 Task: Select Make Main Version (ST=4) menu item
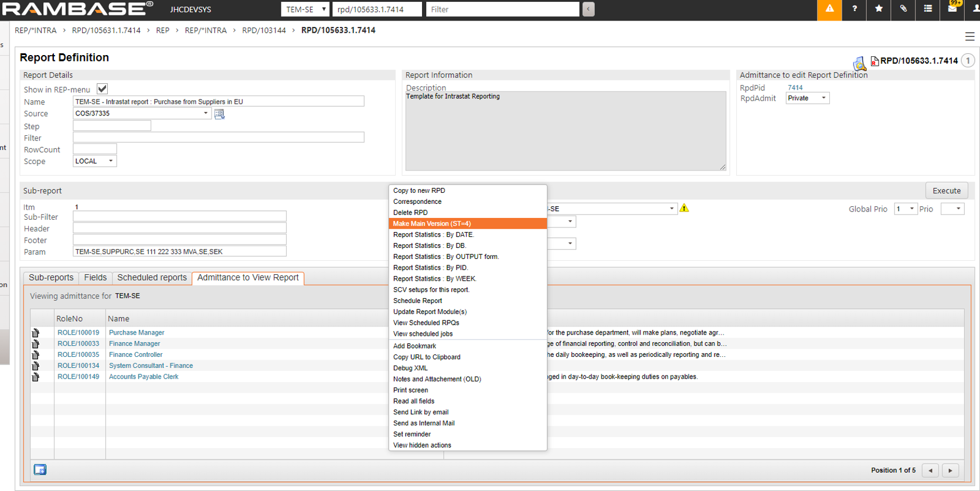pyautogui.click(x=467, y=224)
